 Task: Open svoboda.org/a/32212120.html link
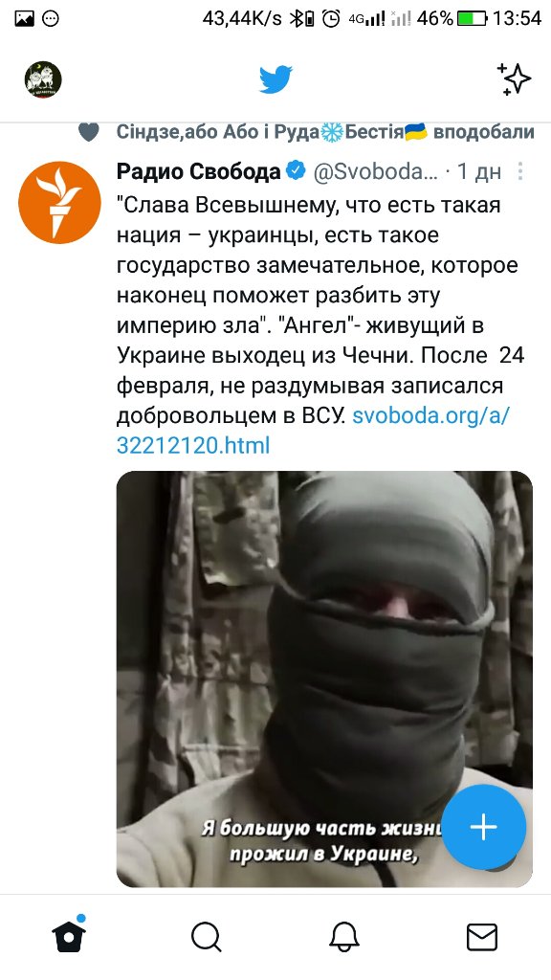pos(313,430)
